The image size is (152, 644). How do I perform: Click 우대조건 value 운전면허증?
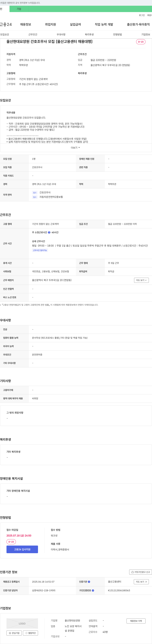(x=37, y=355)
